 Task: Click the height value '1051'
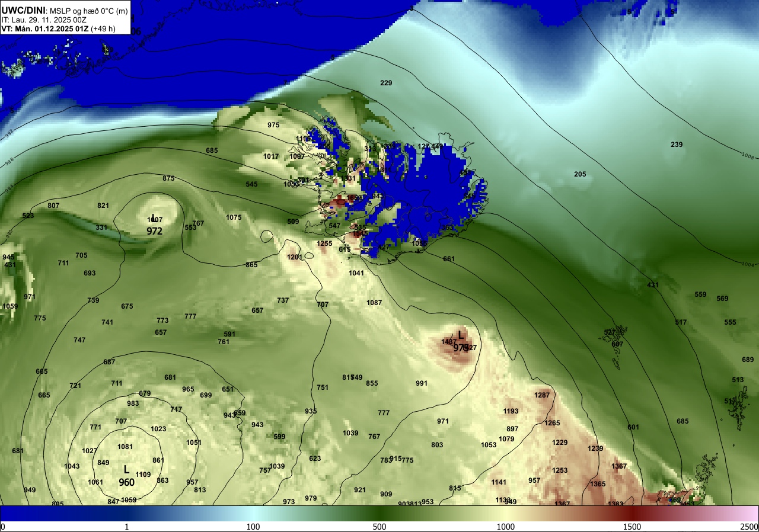tap(194, 443)
